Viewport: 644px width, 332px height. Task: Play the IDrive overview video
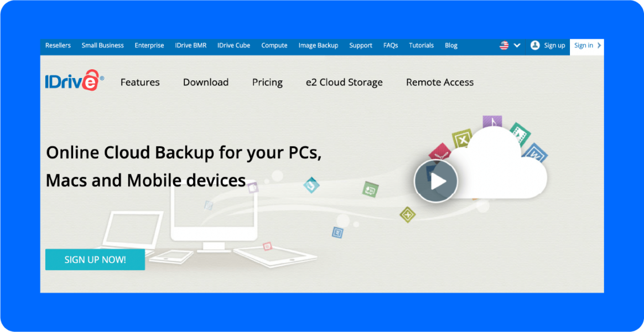click(x=435, y=181)
